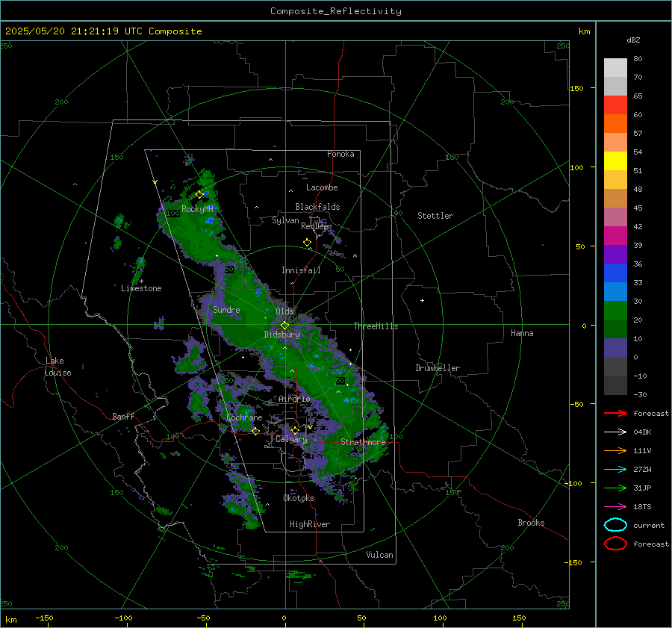The width and height of the screenshot is (672, 628).
Task: Click the orange swatch between 60 and 57
Action: [x=615, y=124]
